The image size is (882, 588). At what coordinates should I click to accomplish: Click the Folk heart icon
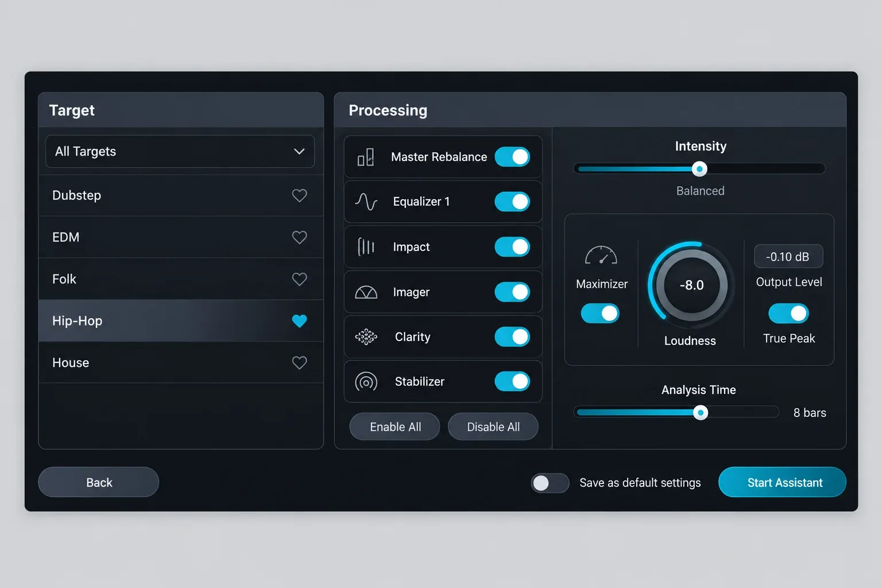point(299,279)
